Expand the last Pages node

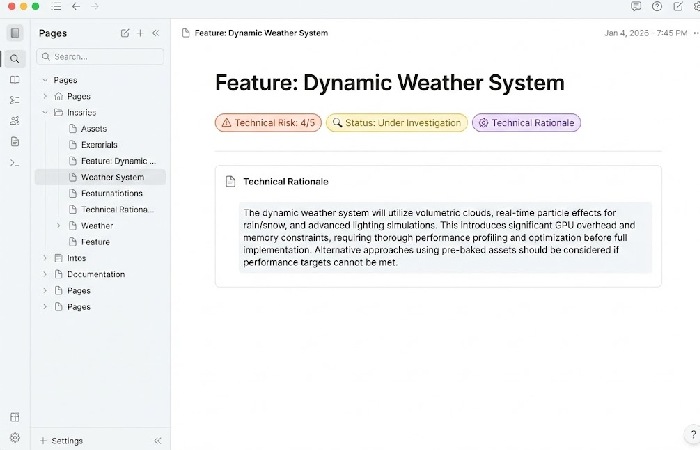[x=45, y=307]
